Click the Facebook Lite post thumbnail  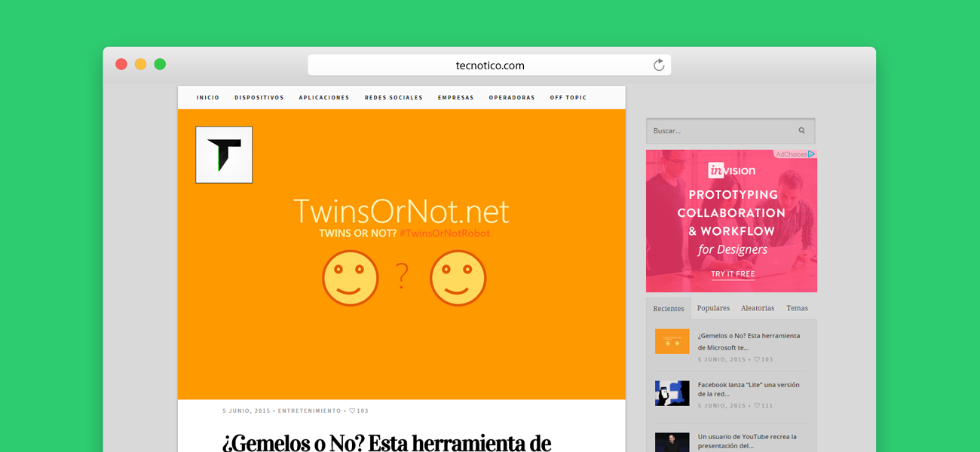pyautogui.click(x=672, y=393)
